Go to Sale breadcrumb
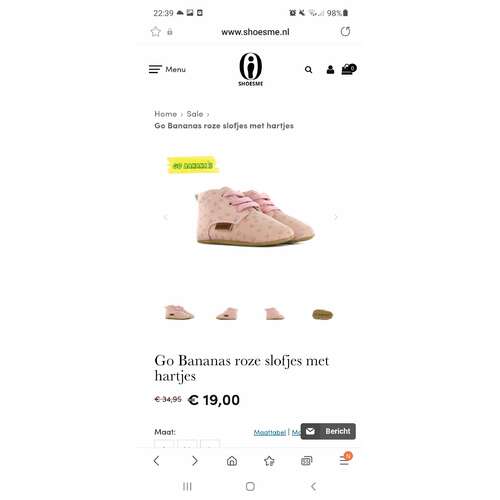Screen dimensions: 500x500 point(195,114)
